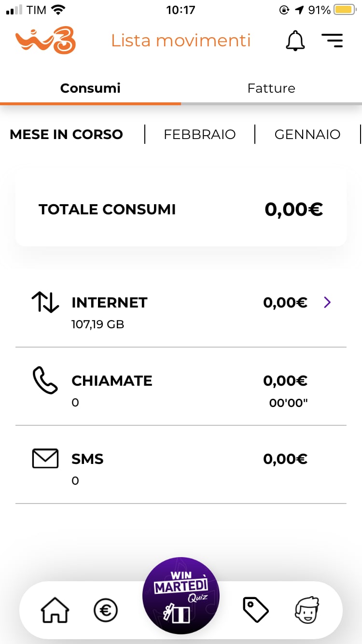Open notifications bell
The width and height of the screenshot is (362, 644).
click(295, 41)
